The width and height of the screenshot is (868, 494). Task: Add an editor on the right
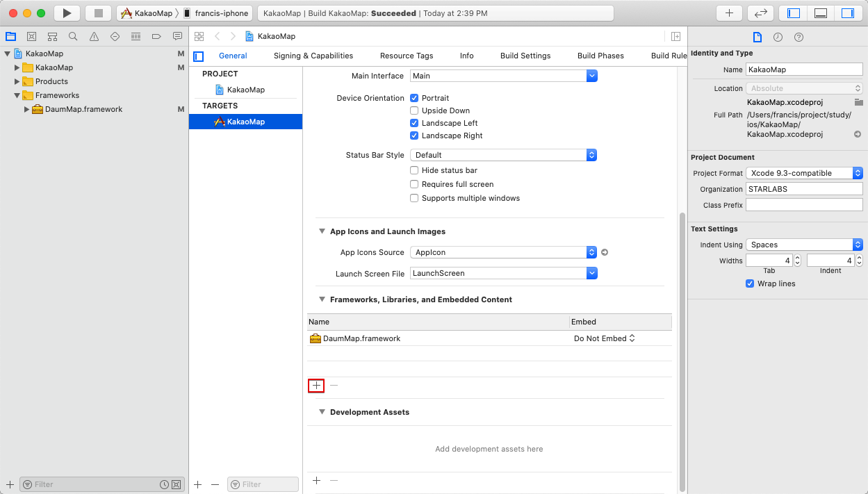pyautogui.click(x=675, y=36)
